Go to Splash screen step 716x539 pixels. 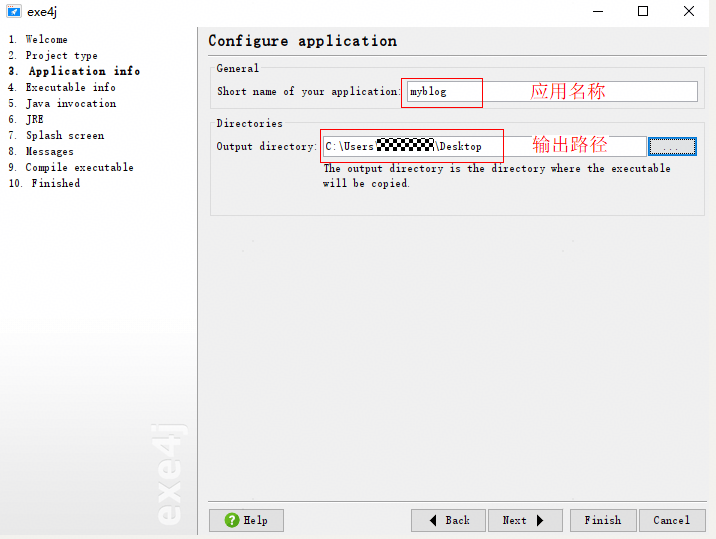click(x=56, y=135)
